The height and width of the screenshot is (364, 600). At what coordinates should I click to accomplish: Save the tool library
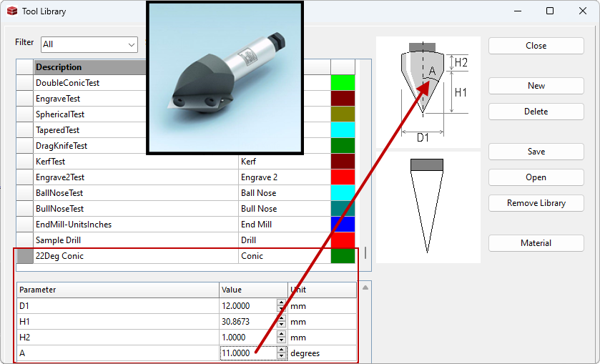tap(536, 152)
